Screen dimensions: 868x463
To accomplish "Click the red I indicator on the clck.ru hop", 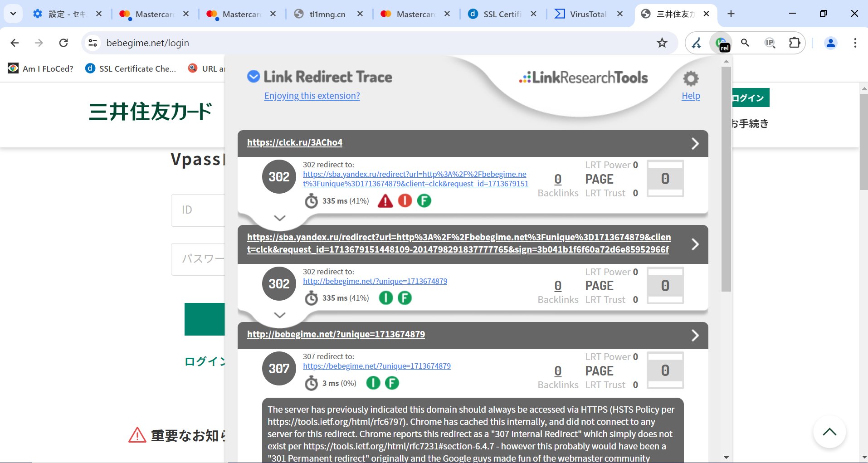I will pyautogui.click(x=405, y=200).
